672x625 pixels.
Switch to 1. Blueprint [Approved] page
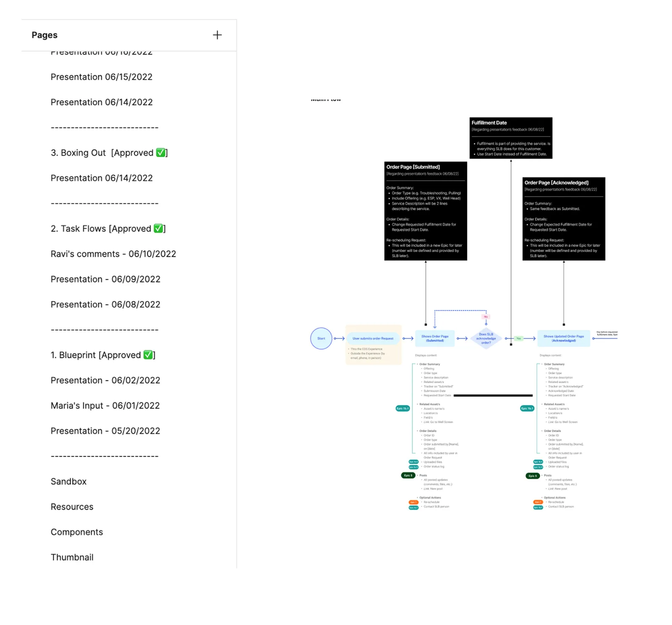pos(103,355)
